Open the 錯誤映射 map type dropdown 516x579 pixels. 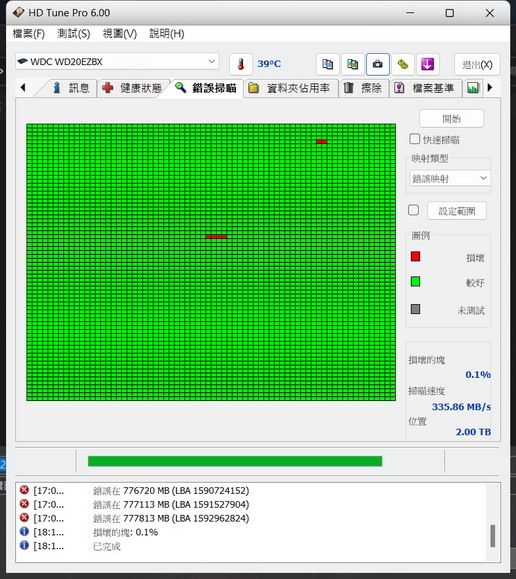[x=450, y=178]
